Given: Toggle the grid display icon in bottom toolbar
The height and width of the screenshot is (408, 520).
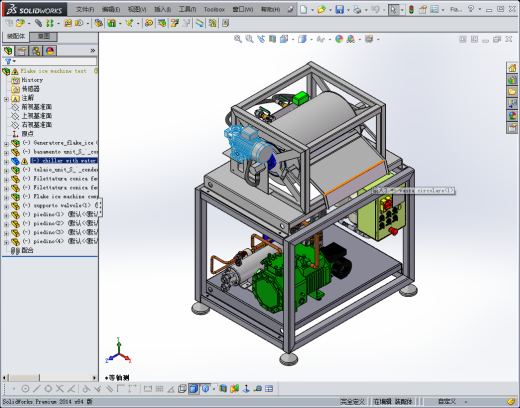Looking at the screenshot, I should point(159,388).
